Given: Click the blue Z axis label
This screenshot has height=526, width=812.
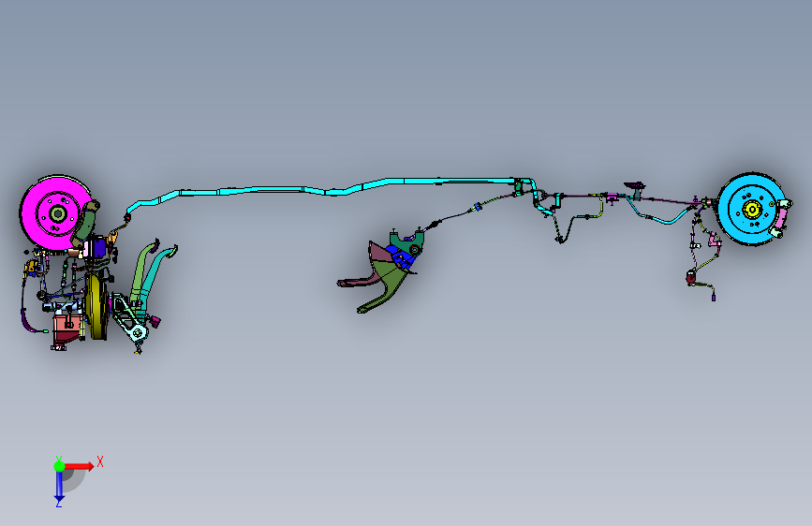Looking at the screenshot, I should 58,504.
